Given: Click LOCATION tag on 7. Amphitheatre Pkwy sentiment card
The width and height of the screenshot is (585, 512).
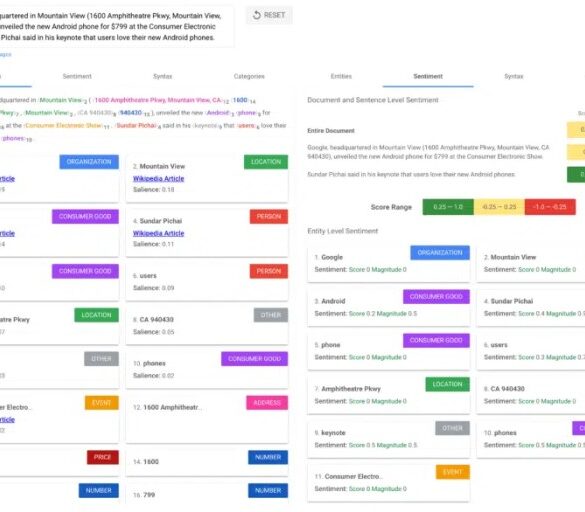Looking at the screenshot, I should point(447,384).
